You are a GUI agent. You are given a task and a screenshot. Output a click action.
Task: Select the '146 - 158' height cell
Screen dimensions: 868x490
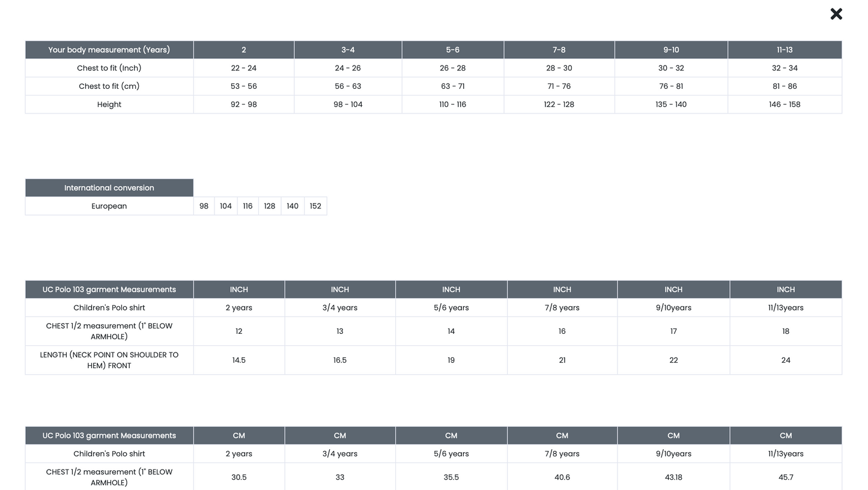785,104
